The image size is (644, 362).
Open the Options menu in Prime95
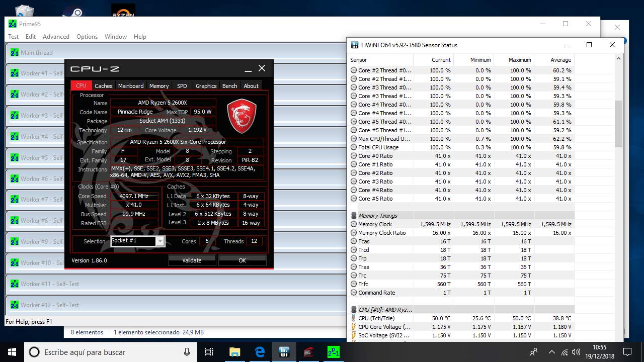point(87,37)
